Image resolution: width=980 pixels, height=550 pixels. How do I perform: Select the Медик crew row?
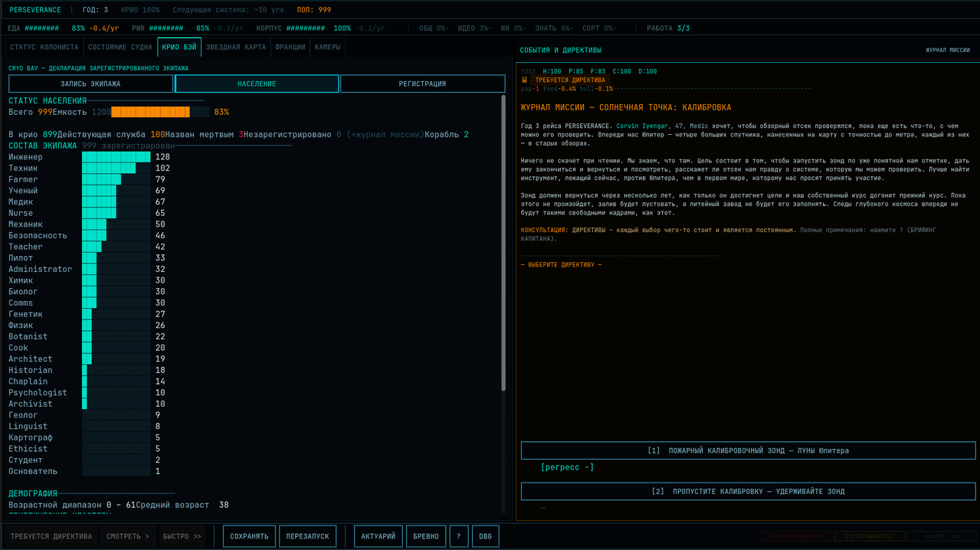coord(89,201)
